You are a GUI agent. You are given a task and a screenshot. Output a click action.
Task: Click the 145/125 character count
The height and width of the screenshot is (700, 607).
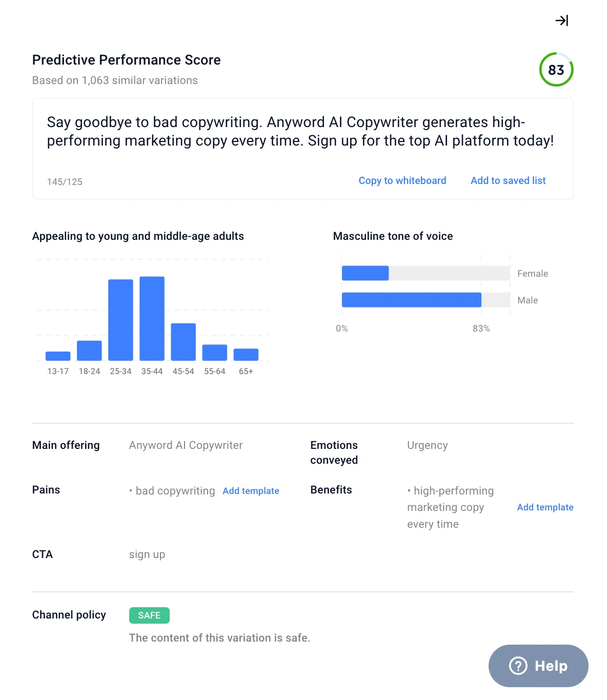tap(65, 182)
